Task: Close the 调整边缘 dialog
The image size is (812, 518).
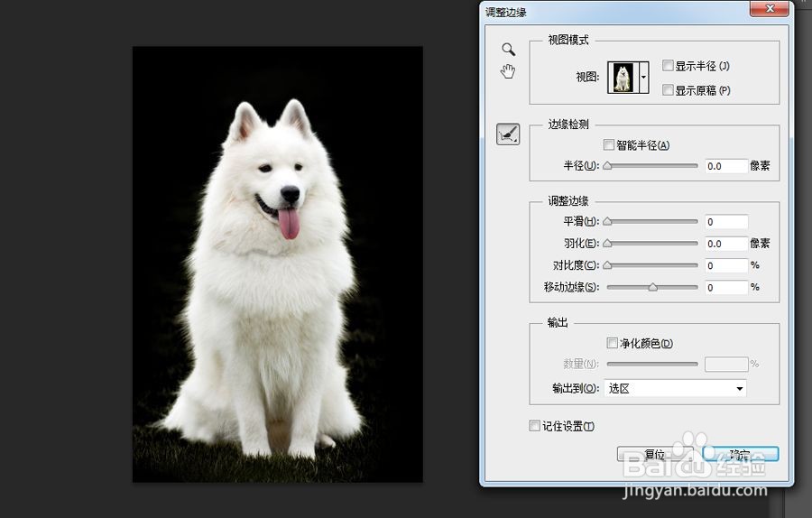Action: pyautogui.click(x=770, y=8)
